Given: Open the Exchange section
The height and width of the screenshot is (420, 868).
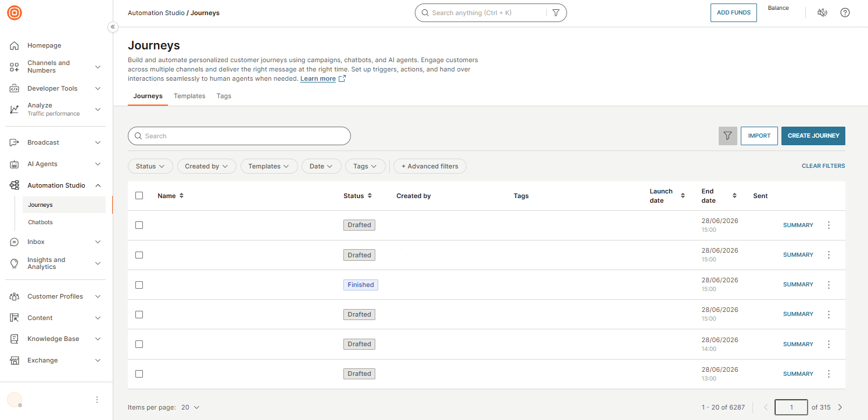Looking at the screenshot, I should coord(42,360).
